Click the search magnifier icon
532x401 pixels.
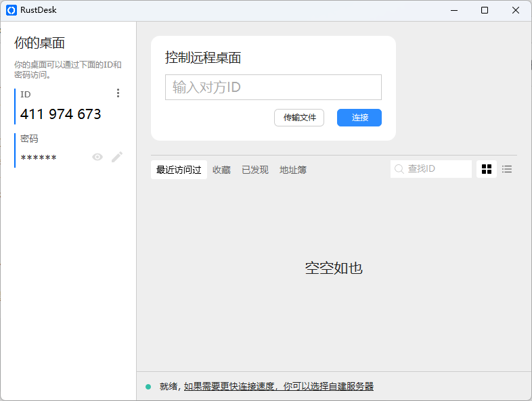click(x=399, y=169)
